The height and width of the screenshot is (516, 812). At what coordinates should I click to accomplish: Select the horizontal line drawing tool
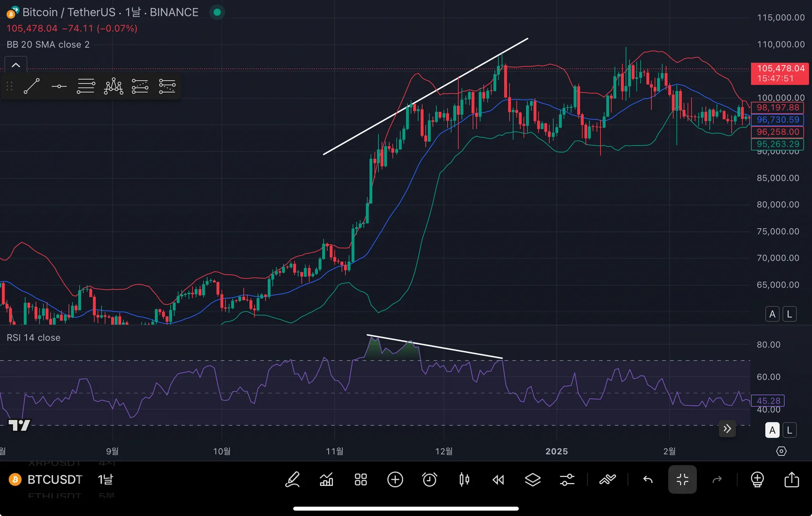(59, 86)
